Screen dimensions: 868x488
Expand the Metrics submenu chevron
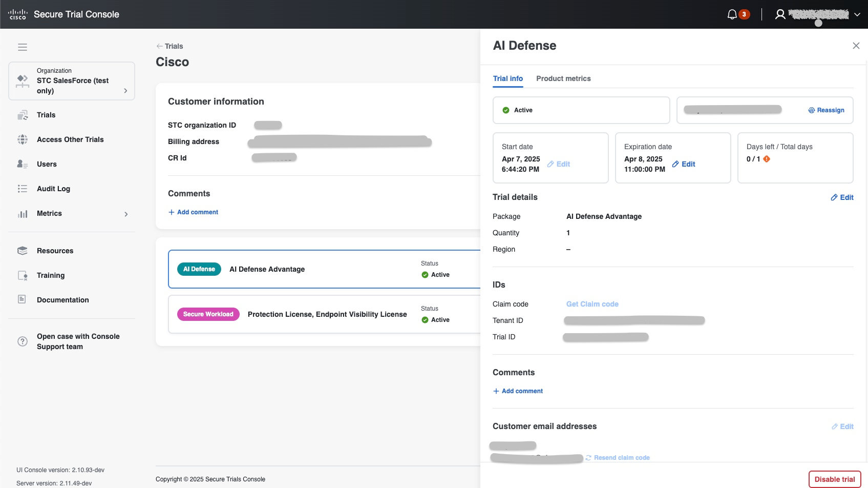pyautogui.click(x=126, y=214)
